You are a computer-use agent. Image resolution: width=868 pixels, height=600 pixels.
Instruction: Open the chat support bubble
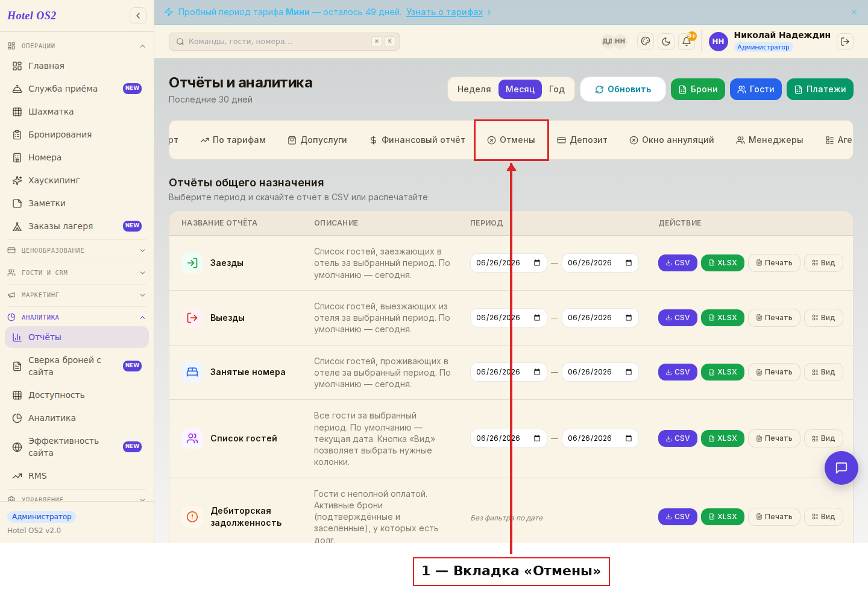click(841, 468)
